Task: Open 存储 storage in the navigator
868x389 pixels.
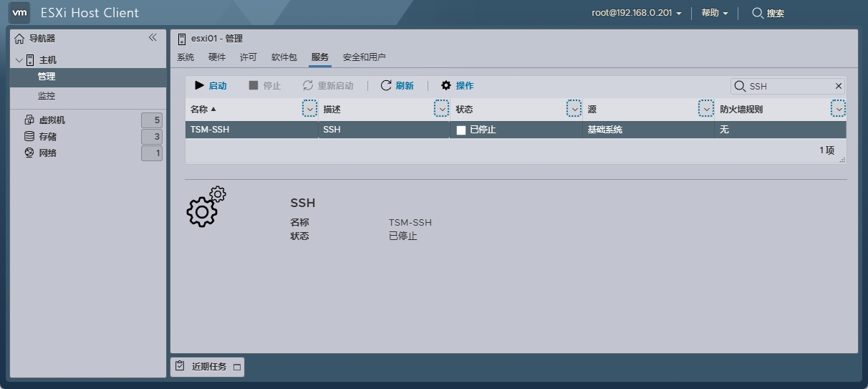Action: tap(47, 137)
